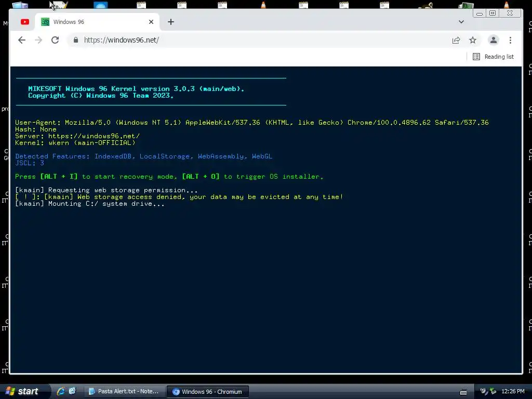Switch to Pasta Alert.txt Notepad taskbar button

coord(124,392)
